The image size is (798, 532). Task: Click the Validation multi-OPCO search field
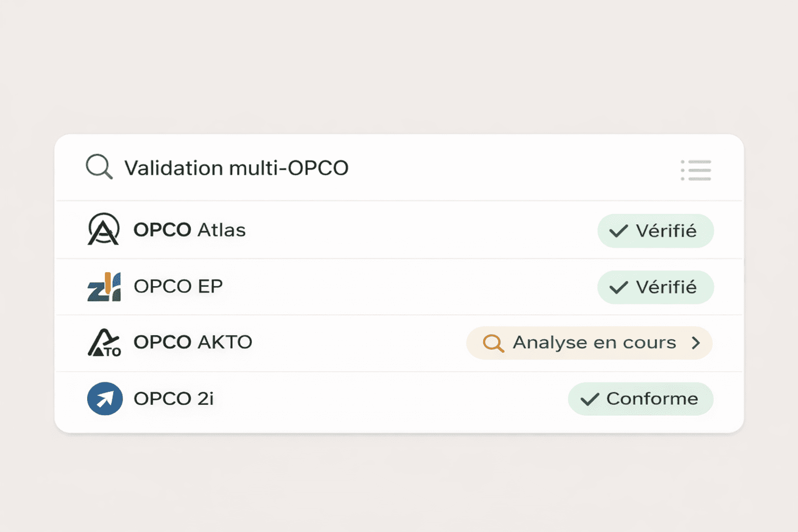[236, 167]
